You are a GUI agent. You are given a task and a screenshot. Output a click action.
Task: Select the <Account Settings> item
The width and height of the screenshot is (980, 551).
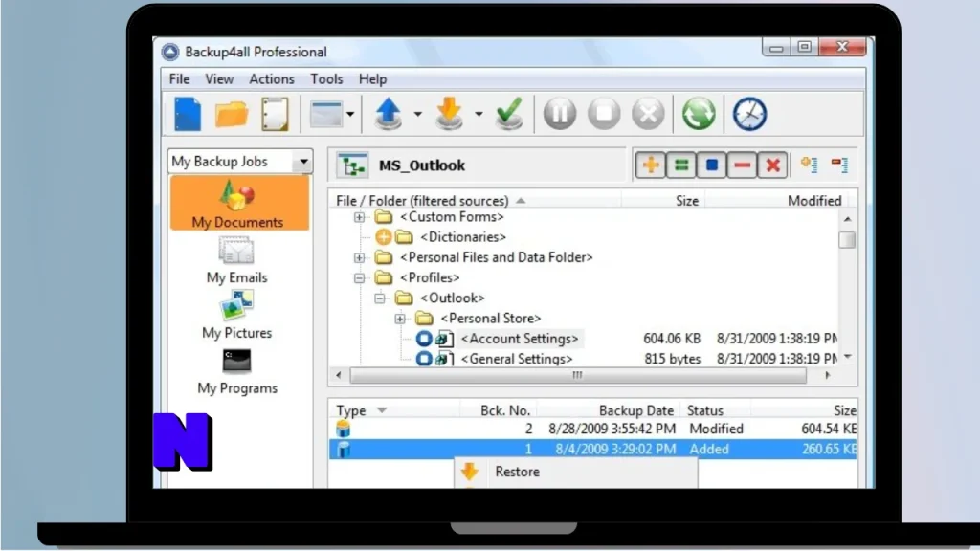coord(520,339)
